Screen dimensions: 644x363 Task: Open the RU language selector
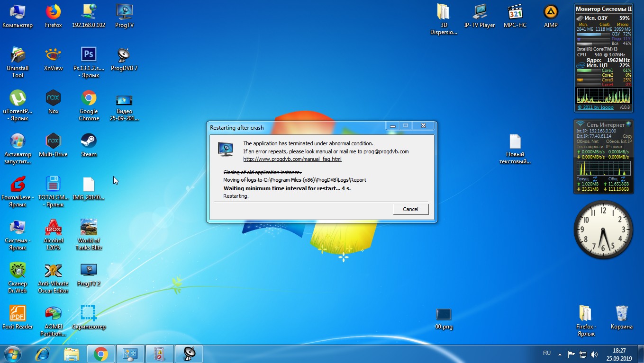[547, 353]
